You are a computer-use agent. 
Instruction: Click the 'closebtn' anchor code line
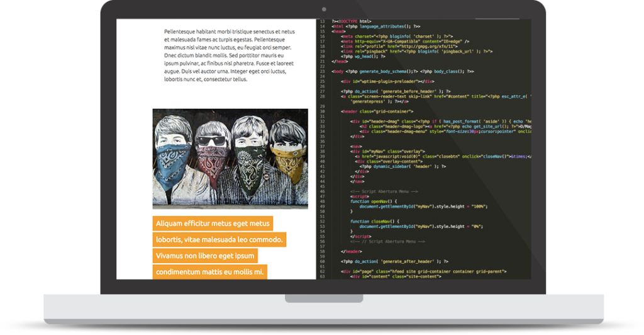443,156
